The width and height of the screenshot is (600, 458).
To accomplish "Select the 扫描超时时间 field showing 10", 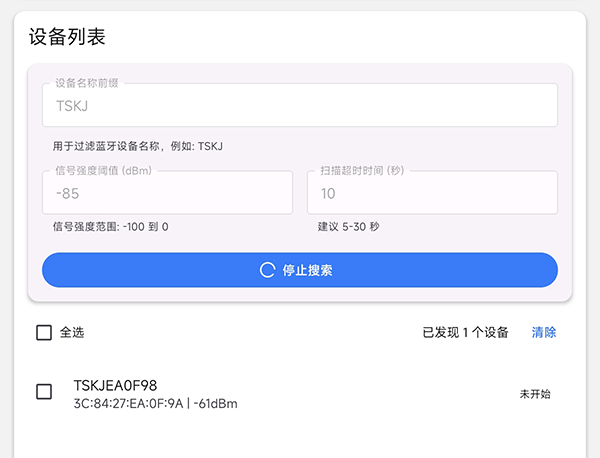I will pyautogui.click(x=431, y=193).
